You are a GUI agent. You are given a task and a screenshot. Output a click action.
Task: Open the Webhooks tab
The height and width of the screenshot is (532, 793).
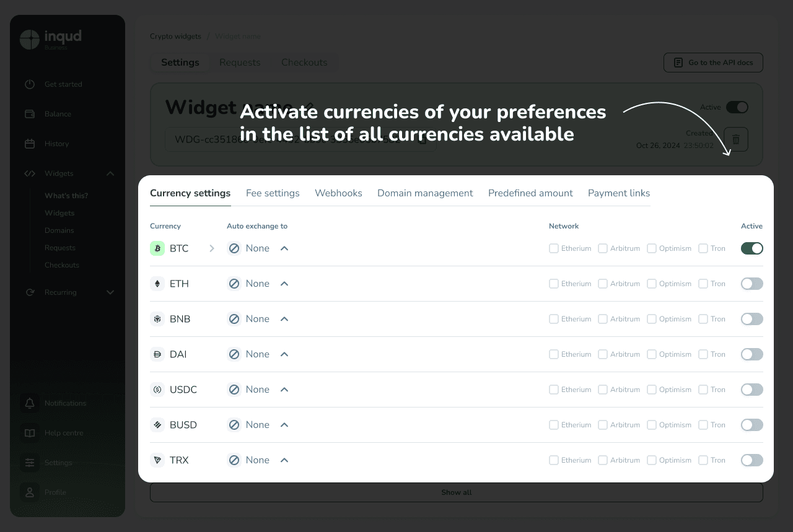click(x=338, y=193)
